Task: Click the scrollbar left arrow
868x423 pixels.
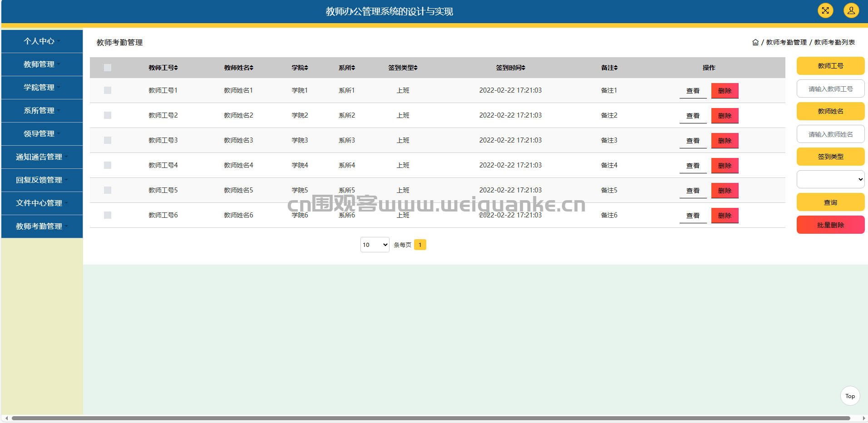Action: point(6,418)
